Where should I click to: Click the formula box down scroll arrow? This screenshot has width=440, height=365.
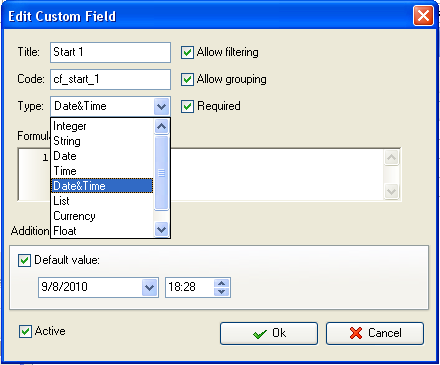point(391,191)
